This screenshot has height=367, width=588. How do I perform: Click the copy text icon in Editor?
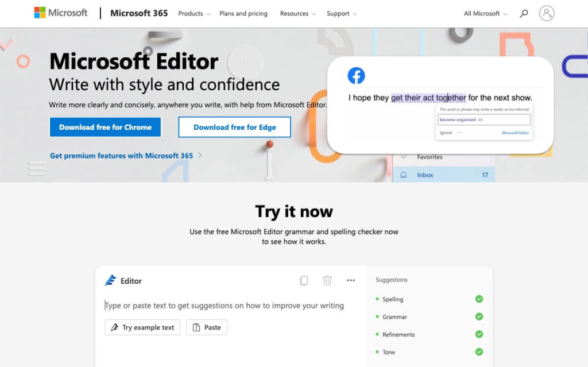pyautogui.click(x=304, y=280)
